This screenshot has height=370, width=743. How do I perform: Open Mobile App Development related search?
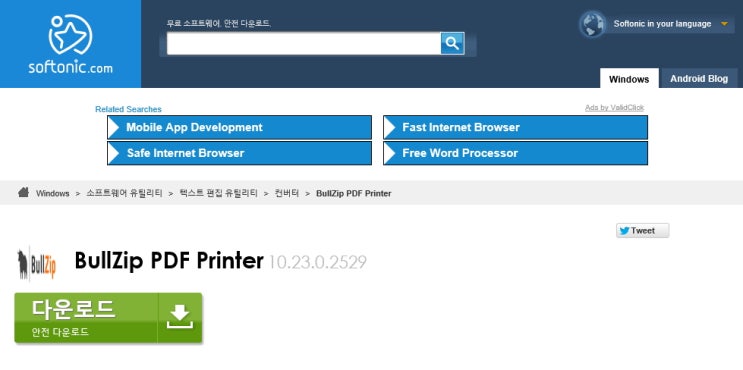[x=239, y=127]
